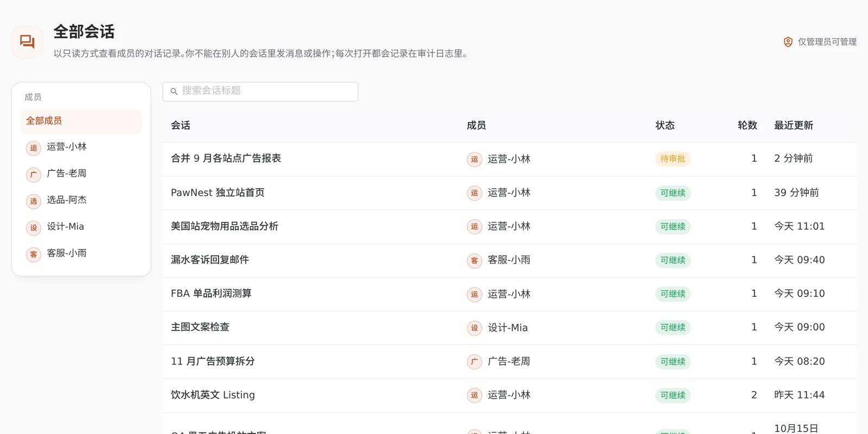Click the 39 分钟前 update time

(796, 193)
